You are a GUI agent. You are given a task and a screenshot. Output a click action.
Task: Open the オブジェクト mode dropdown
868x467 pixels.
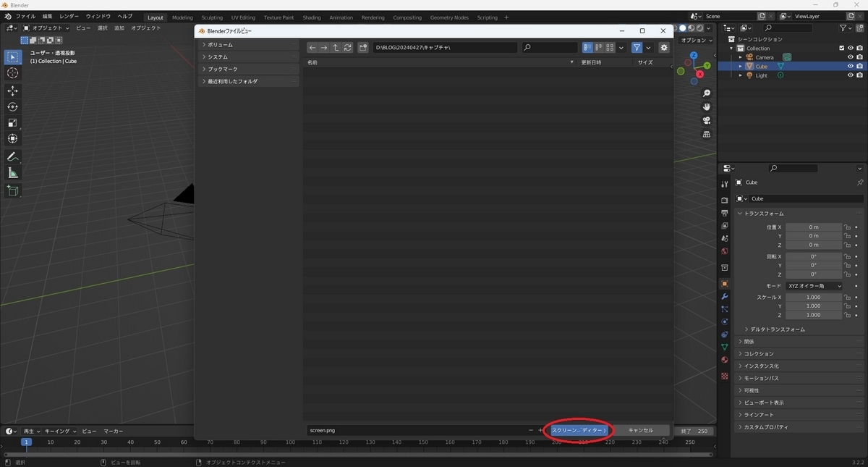click(x=46, y=28)
